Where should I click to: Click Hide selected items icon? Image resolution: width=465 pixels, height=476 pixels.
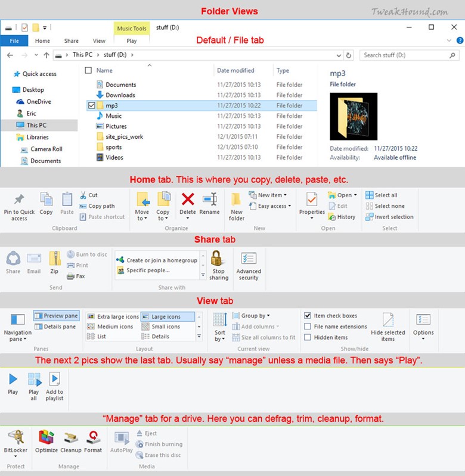tap(388, 320)
